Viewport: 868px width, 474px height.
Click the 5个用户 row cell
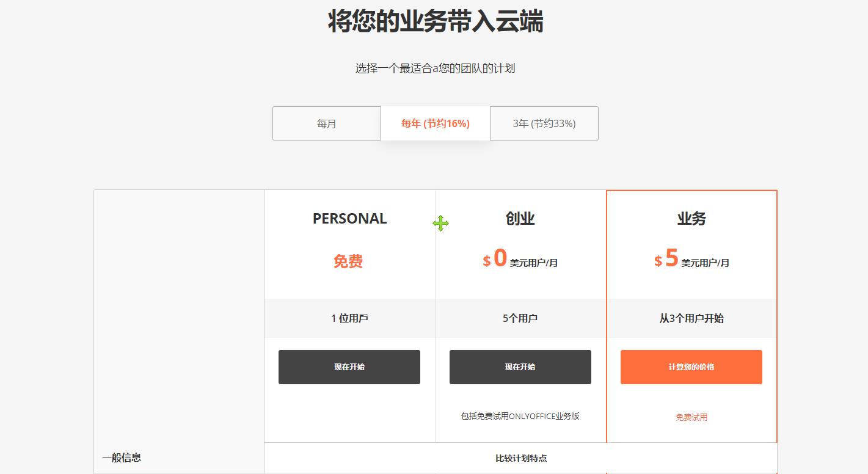(520, 318)
